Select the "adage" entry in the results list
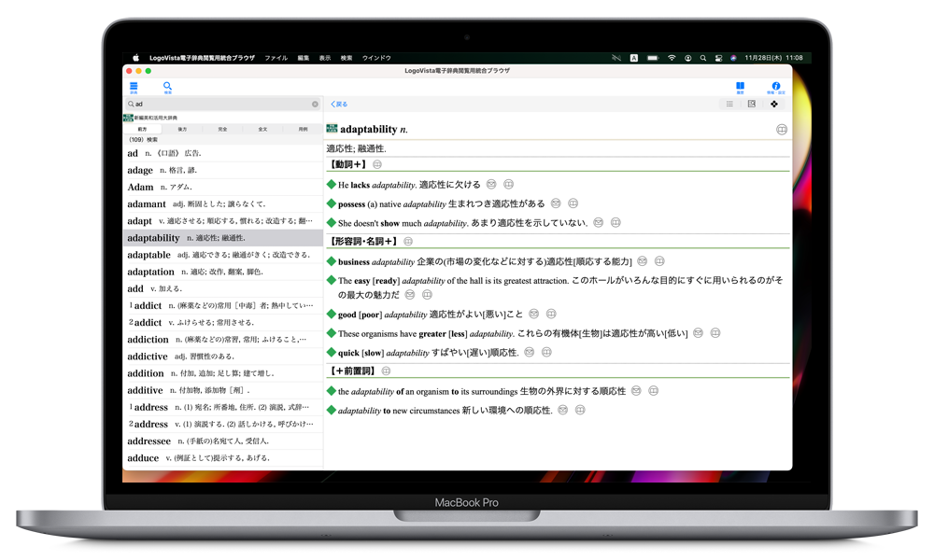This screenshot has width=934, height=560. pyautogui.click(x=223, y=170)
